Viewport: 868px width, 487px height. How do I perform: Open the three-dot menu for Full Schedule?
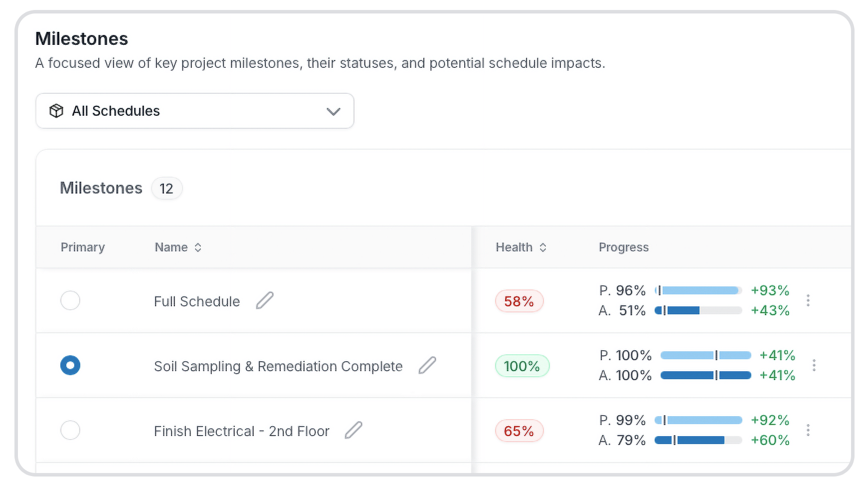pos(808,300)
